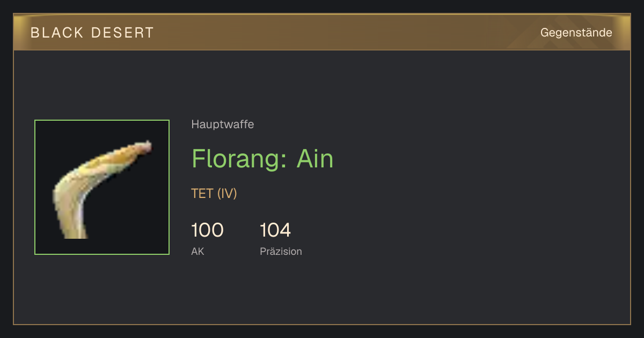Open the green-bordered item thumbnail
The height and width of the screenshot is (338, 644).
coord(102,187)
